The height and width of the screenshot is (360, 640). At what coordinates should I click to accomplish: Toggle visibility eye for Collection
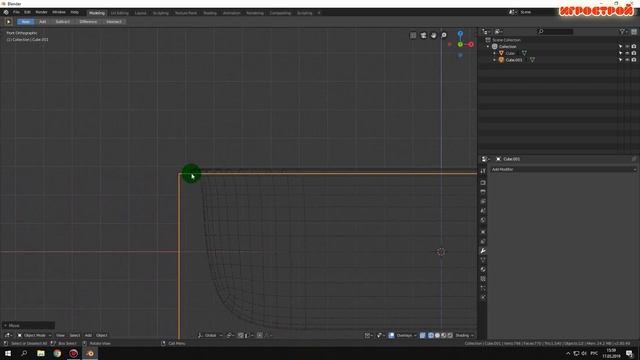627,47
